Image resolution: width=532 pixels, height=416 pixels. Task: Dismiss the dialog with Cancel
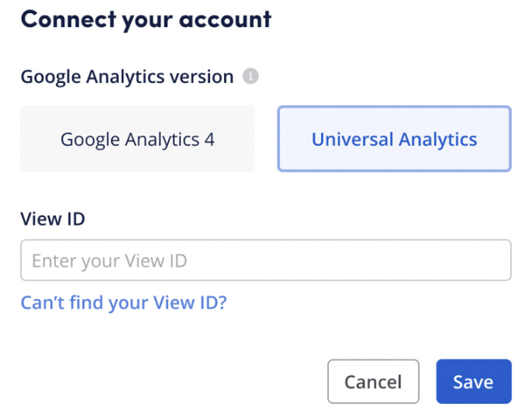point(373,381)
